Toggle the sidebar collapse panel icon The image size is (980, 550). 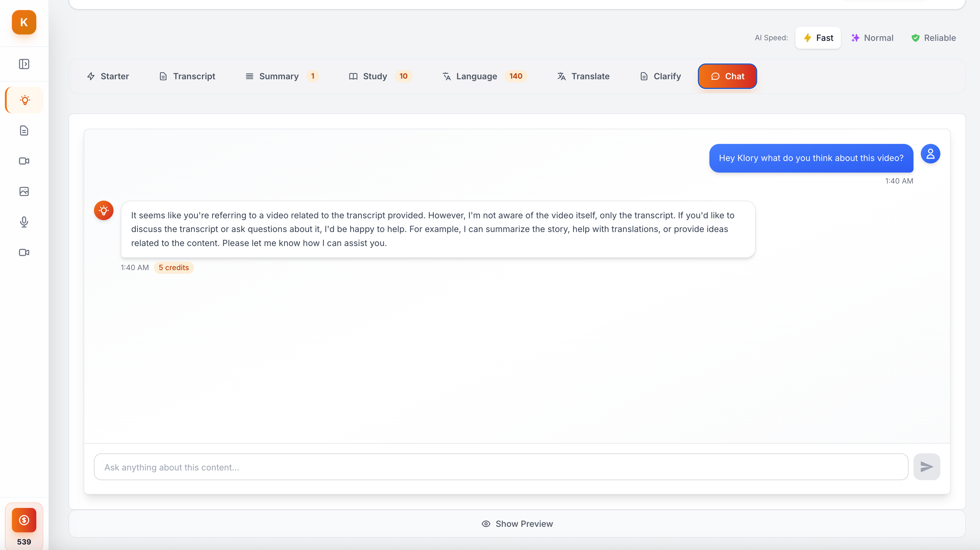24,64
